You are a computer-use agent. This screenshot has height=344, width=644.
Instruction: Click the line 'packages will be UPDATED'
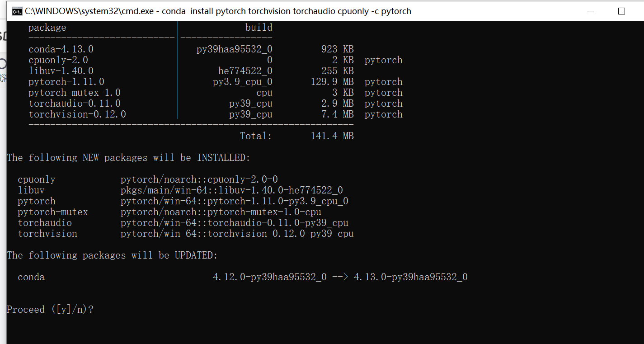pos(150,255)
